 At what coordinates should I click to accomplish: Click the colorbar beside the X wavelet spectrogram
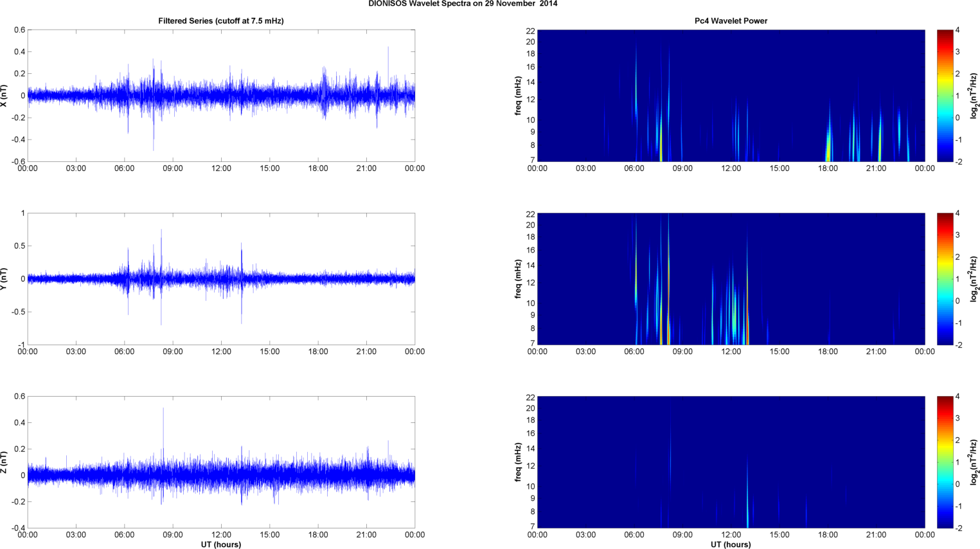coord(945,96)
